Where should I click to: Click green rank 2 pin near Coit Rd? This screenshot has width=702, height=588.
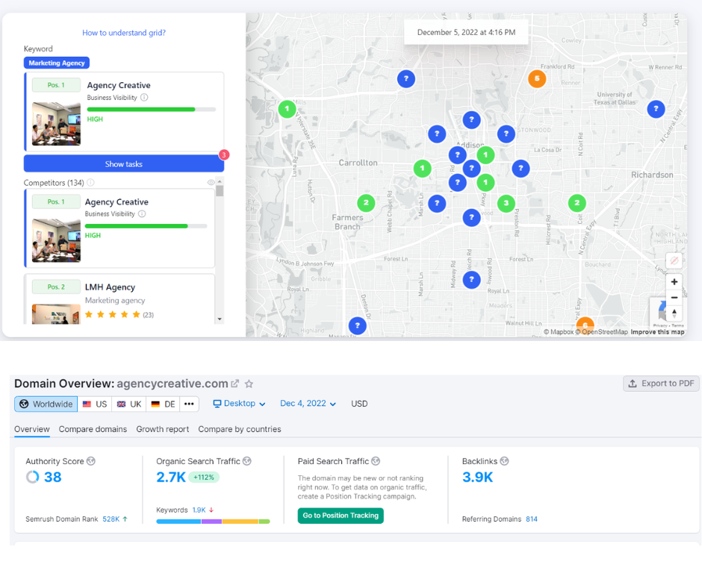tap(577, 203)
